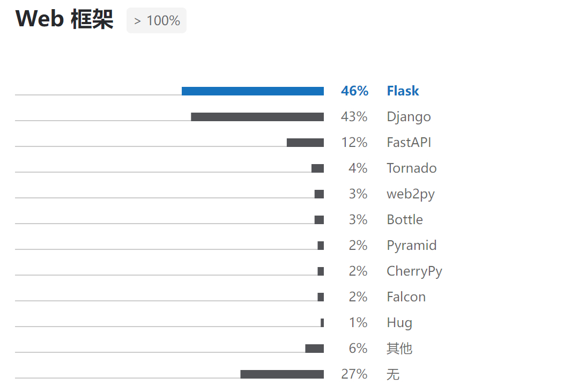The image size is (564, 392).
Task: Click the 'Web 框架' heading
Action: click(x=64, y=19)
